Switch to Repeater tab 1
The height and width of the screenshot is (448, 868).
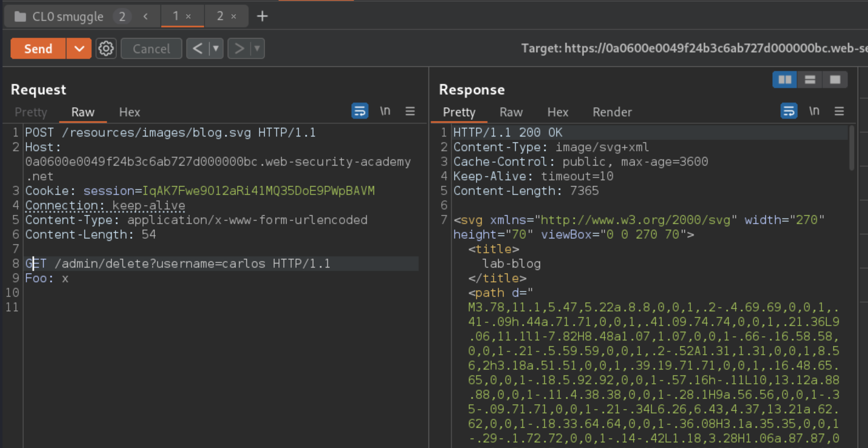pos(175,16)
